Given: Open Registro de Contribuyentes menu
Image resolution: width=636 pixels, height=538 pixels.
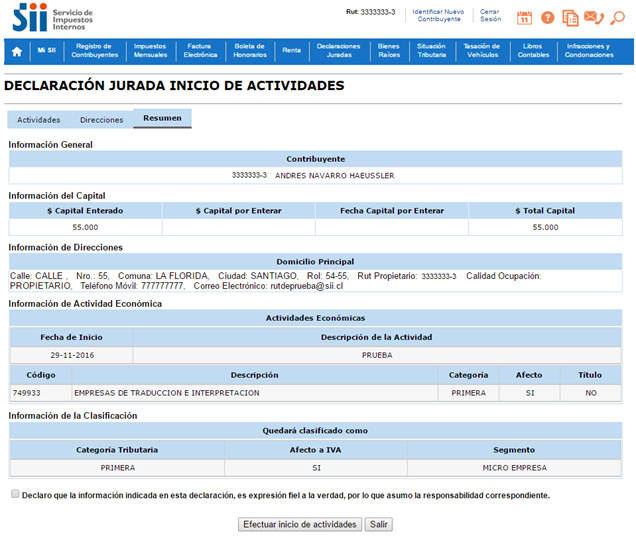Looking at the screenshot, I should [96, 50].
